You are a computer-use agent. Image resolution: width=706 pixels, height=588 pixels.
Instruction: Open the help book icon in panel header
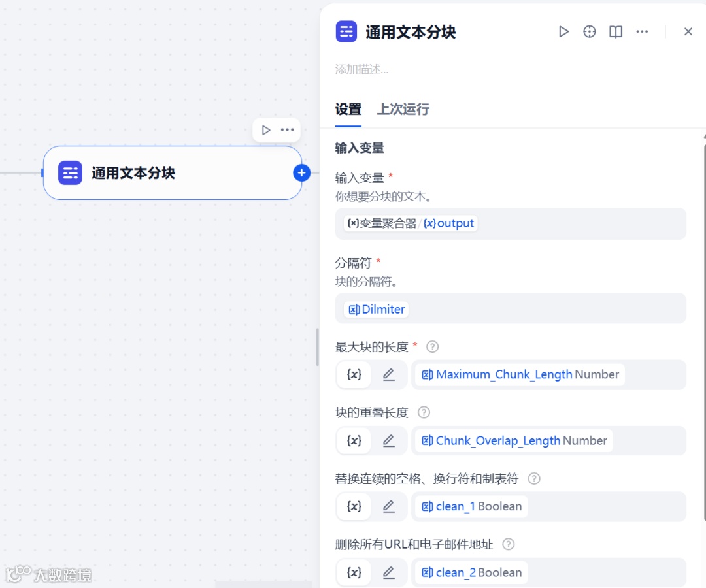616,31
